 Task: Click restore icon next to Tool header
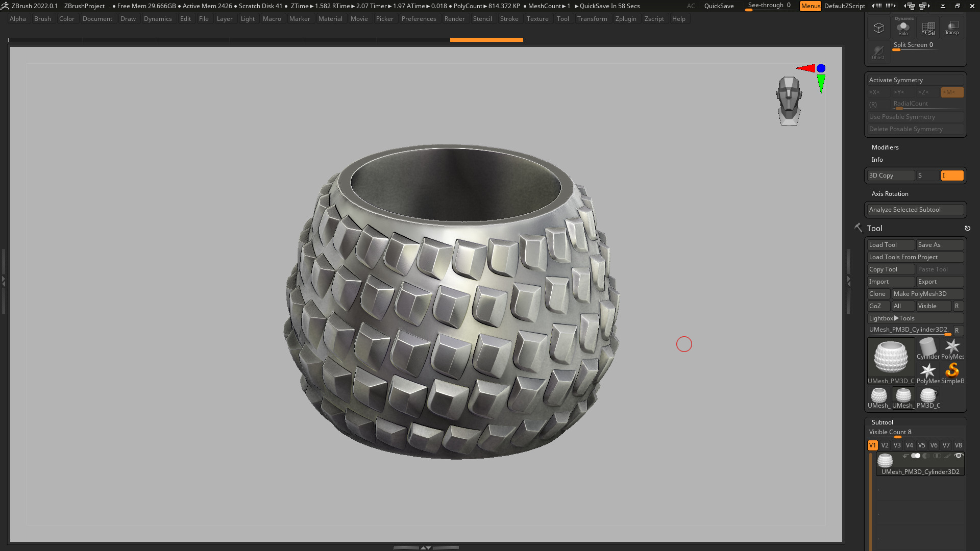(x=967, y=228)
